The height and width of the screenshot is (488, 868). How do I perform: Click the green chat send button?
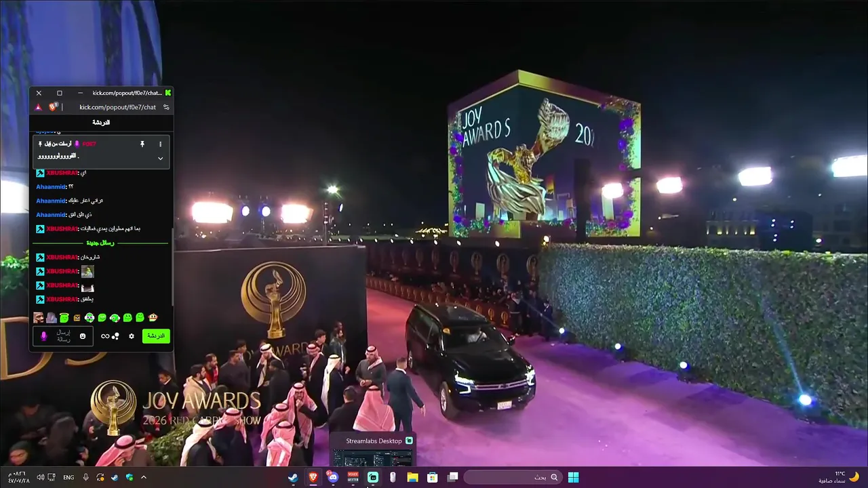pyautogui.click(x=156, y=336)
